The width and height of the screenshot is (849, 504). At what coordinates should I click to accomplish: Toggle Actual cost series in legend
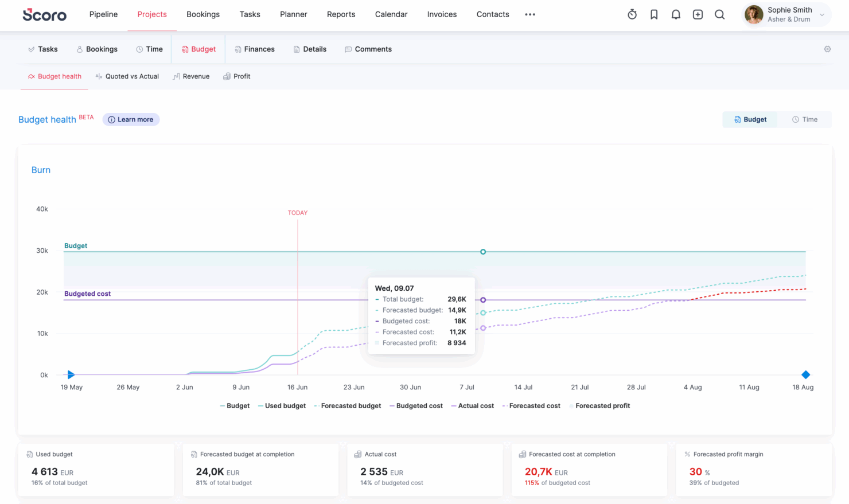pos(472,406)
